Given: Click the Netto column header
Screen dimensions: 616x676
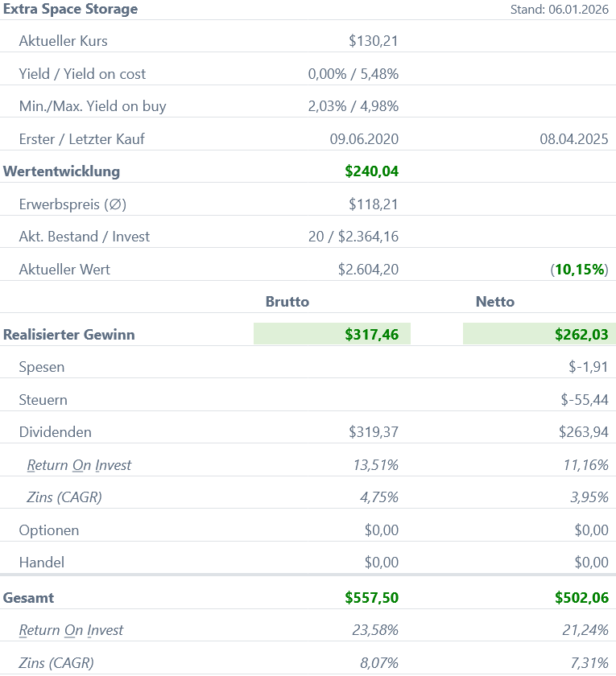Looking at the screenshot, I should coord(494,302).
